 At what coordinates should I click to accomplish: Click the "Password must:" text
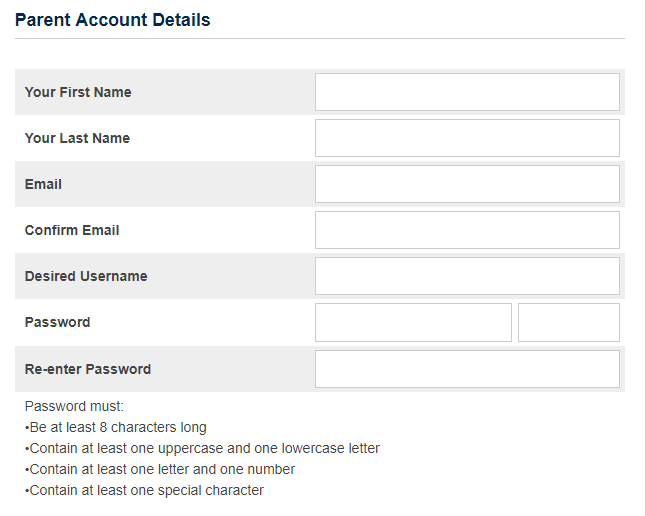pos(74,407)
